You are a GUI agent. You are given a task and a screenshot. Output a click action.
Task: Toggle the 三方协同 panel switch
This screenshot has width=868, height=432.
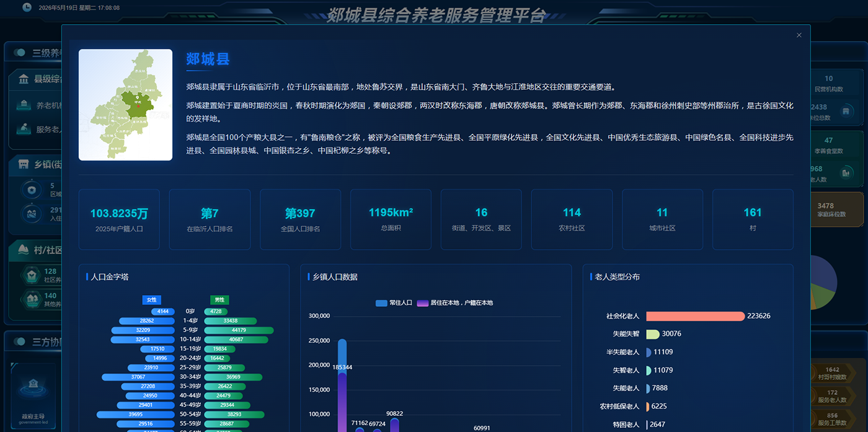pos(20,342)
